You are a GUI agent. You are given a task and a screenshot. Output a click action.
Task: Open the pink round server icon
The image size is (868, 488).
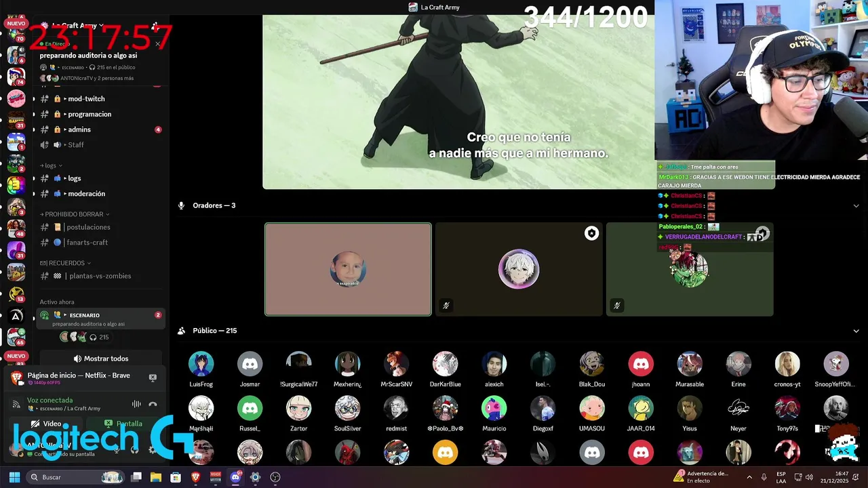(16, 98)
